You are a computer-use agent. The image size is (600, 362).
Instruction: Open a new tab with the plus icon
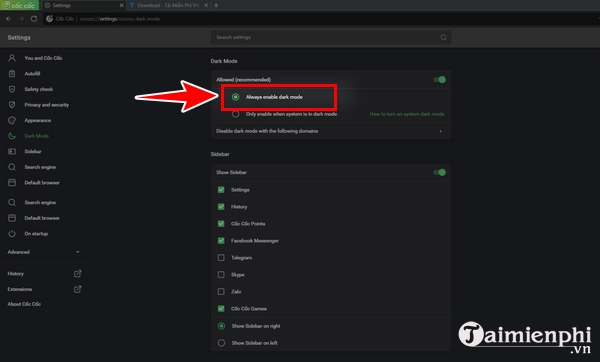point(216,5)
